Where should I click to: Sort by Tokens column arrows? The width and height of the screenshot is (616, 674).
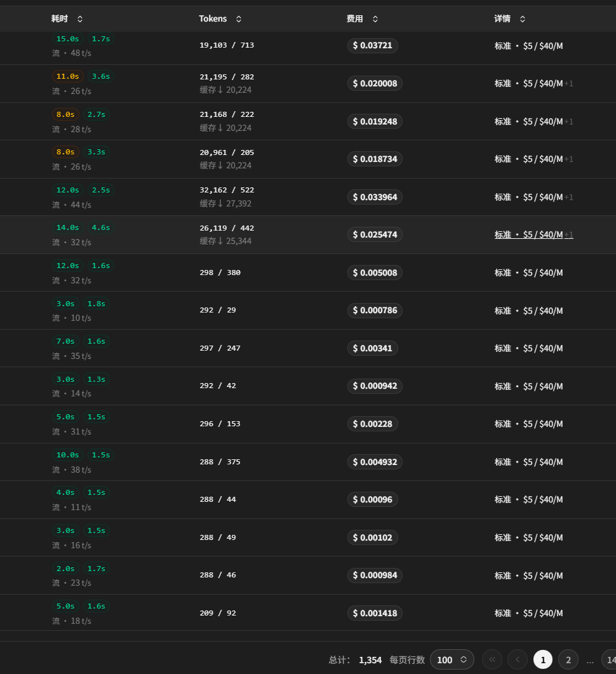(x=239, y=19)
